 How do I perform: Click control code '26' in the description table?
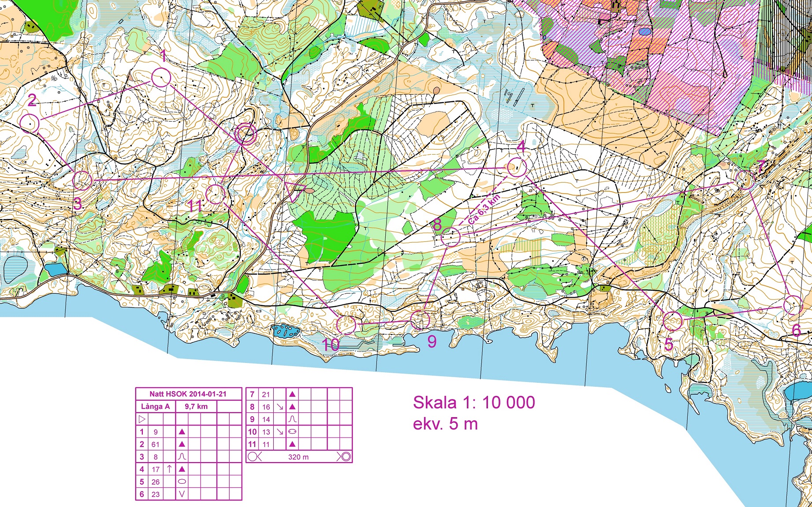156,482
